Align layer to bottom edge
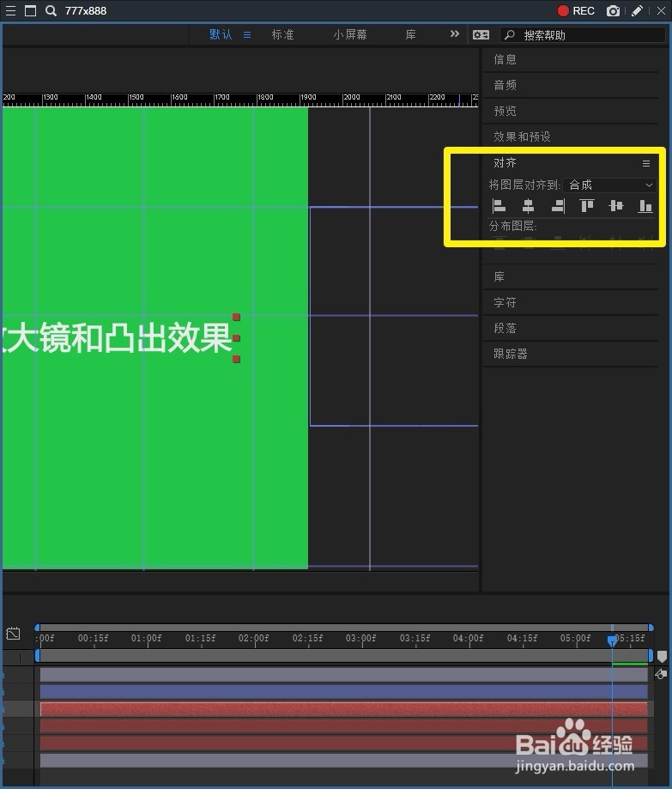 645,206
